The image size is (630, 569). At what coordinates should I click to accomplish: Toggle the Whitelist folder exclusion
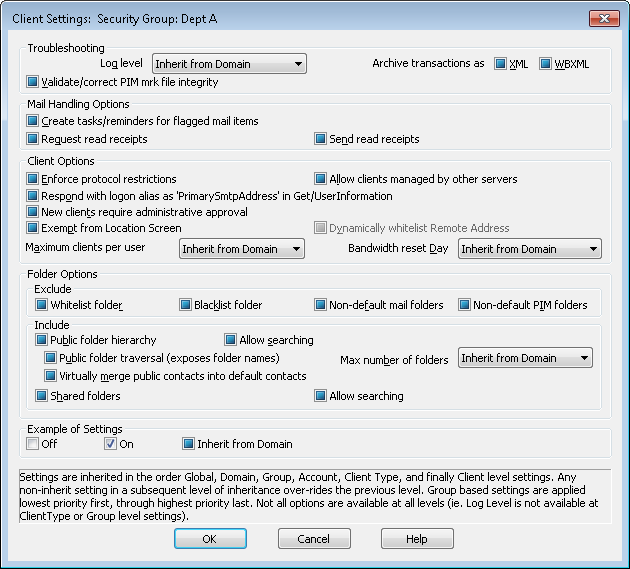point(41,305)
